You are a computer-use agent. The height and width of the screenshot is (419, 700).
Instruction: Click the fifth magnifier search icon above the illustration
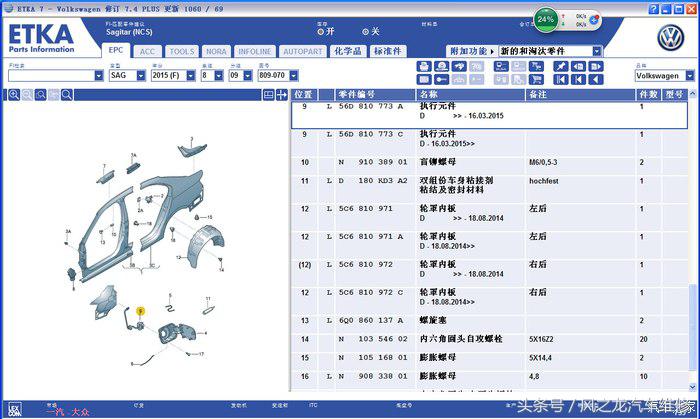tap(67, 95)
